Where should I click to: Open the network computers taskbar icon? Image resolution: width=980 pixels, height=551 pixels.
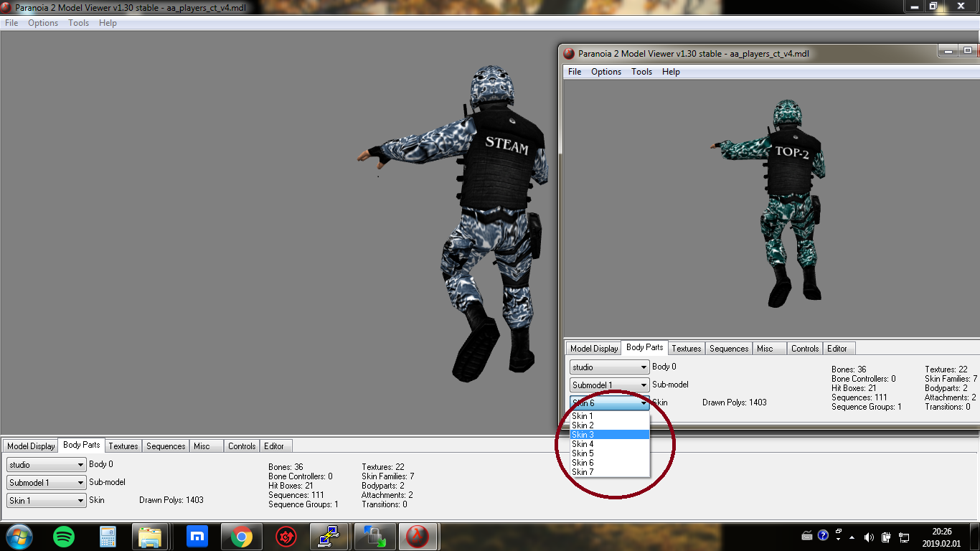373,537
